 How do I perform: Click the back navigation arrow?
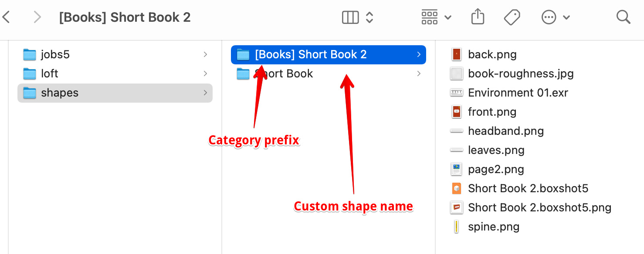click(x=6, y=17)
